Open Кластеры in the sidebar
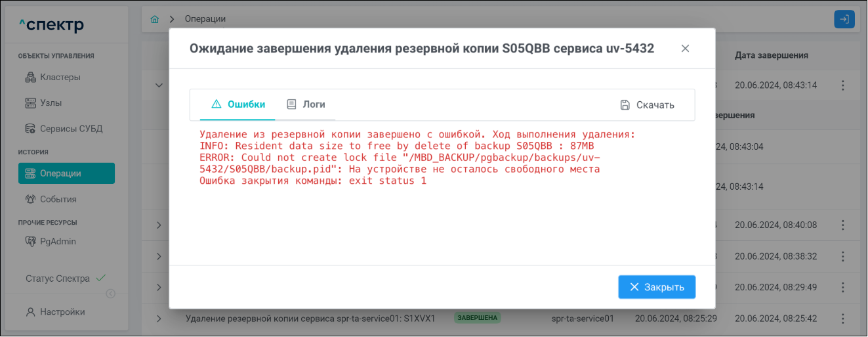Image resolution: width=868 pixels, height=337 pixels. [x=66, y=77]
